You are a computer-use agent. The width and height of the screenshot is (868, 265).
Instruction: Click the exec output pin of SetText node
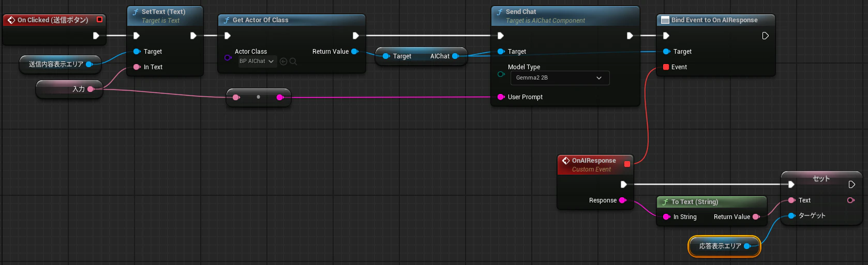click(x=193, y=36)
